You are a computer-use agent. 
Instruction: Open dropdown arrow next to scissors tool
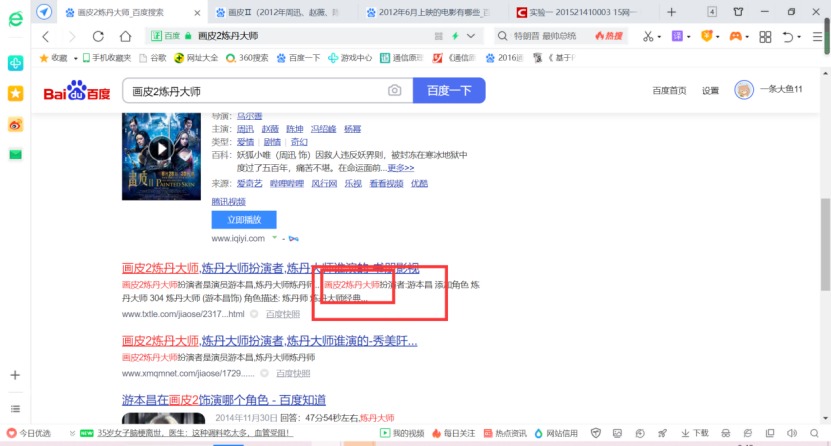tap(659, 37)
